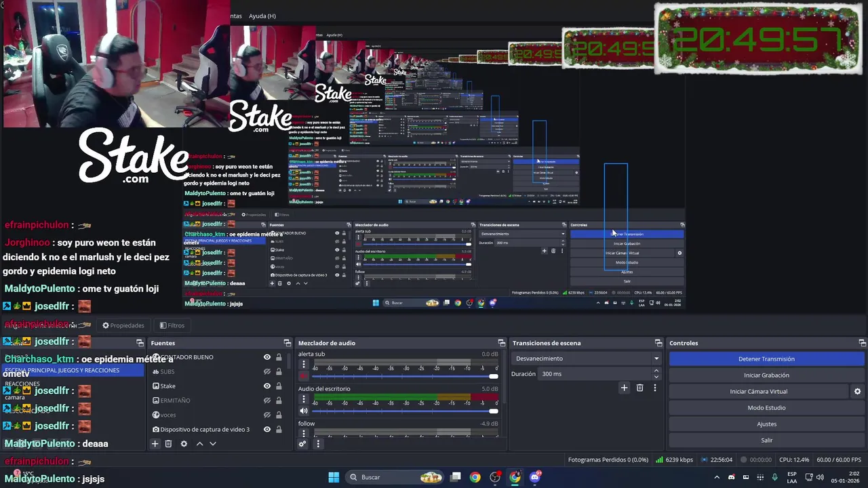Open source properties gear in Fuentes toolbar
The height and width of the screenshot is (488, 868).
(184, 444)
